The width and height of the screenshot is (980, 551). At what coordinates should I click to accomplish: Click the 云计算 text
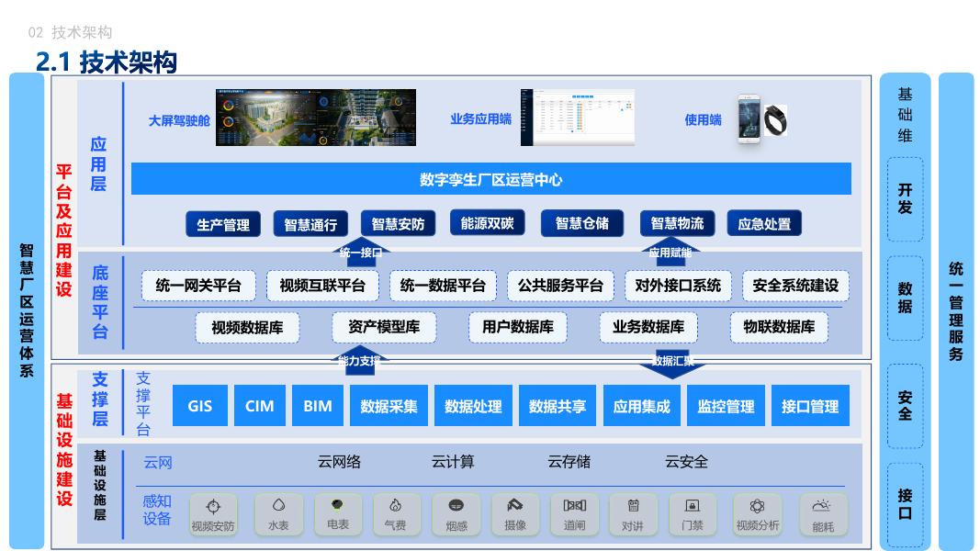click(x=453, y=462)
